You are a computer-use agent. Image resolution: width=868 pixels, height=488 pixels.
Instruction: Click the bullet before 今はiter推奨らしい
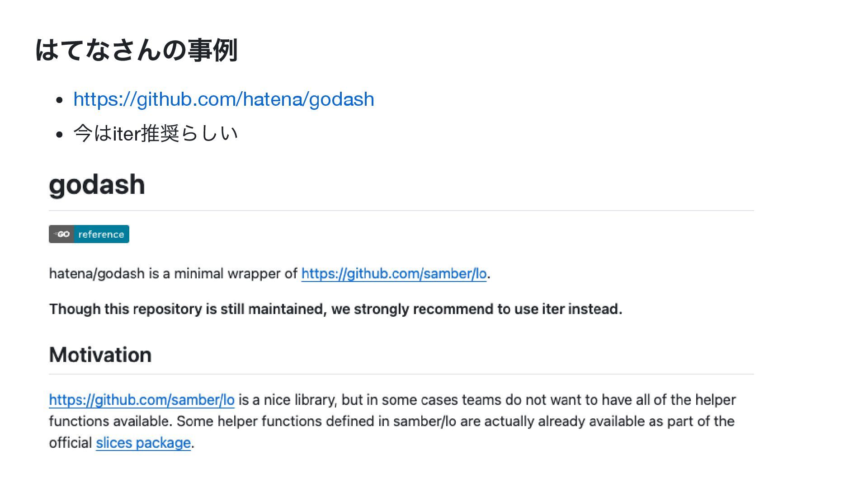[x=59, y=134]
